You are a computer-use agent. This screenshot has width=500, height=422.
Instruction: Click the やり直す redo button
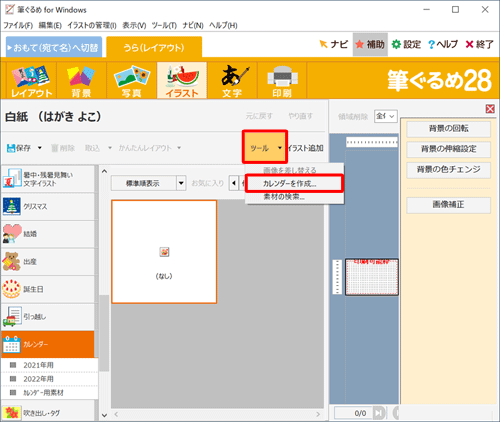(300, 116)
